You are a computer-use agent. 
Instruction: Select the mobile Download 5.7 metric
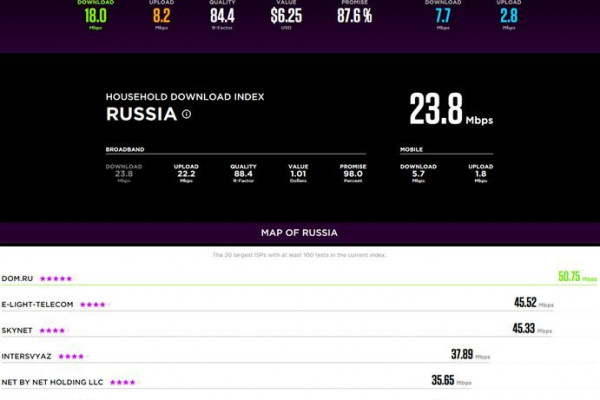(x=418, y=173)
